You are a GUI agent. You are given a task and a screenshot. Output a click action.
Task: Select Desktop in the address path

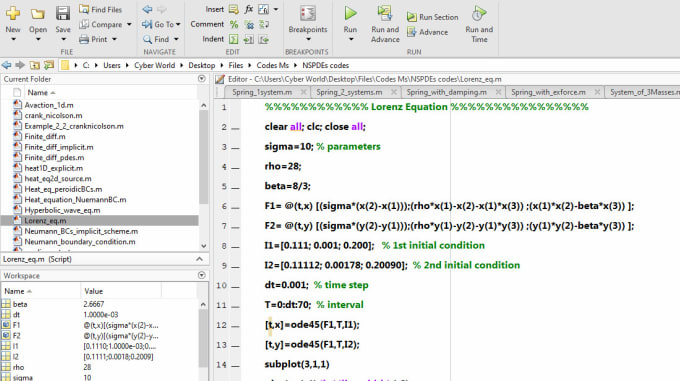[202, 65]
